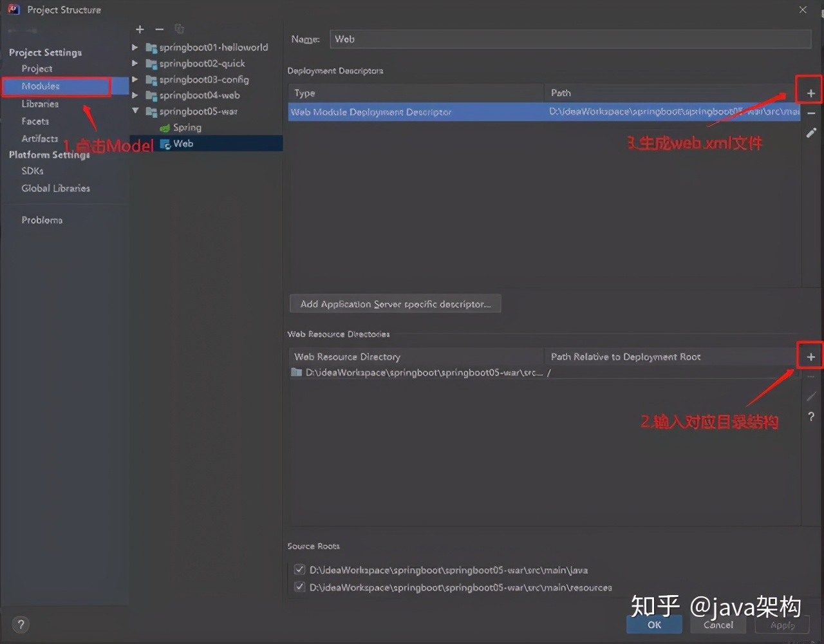The height and width of the screenshot is (644, 824).
Task: Expand the springboot01-helloworld module node
Action: point(135,48)
